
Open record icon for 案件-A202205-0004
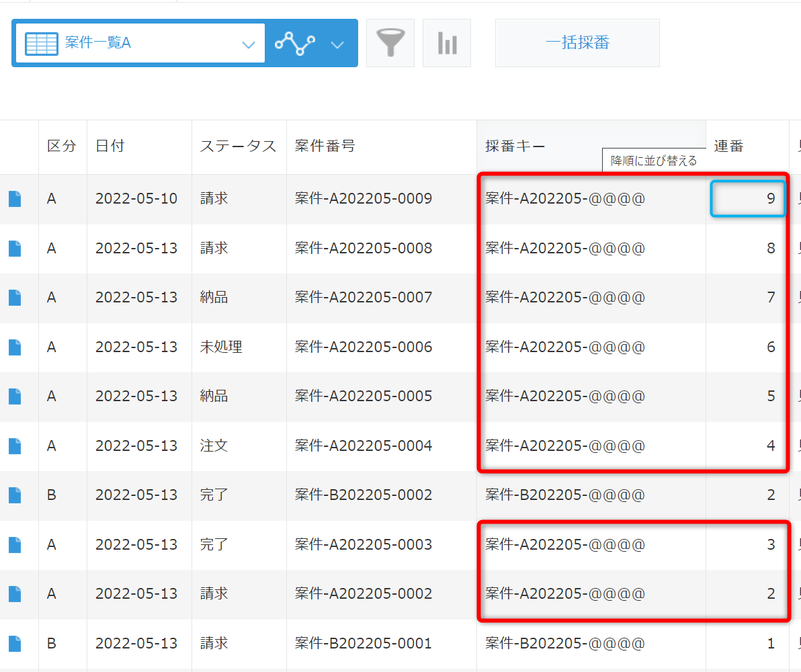click(x=15, y=446)
